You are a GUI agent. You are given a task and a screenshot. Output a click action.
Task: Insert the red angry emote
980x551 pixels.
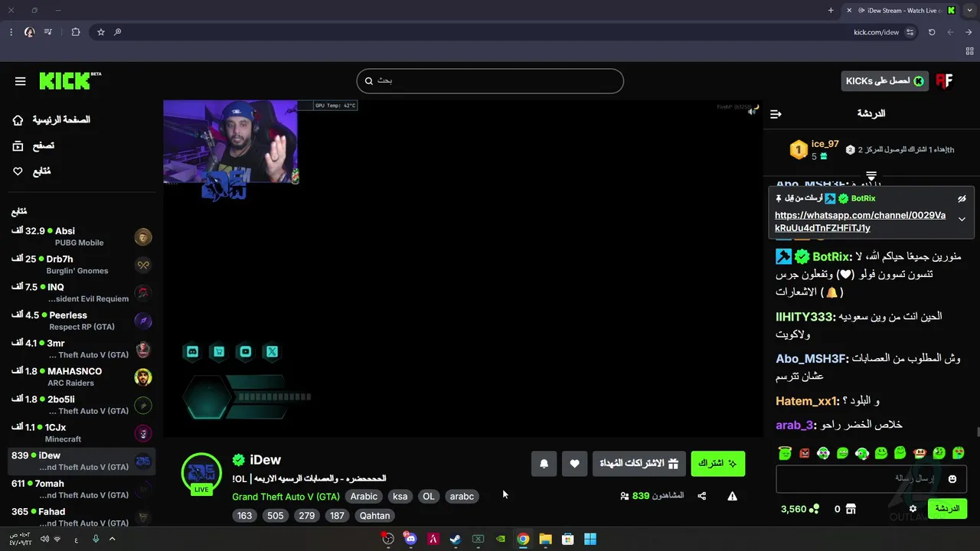click(x=804, y=453)
